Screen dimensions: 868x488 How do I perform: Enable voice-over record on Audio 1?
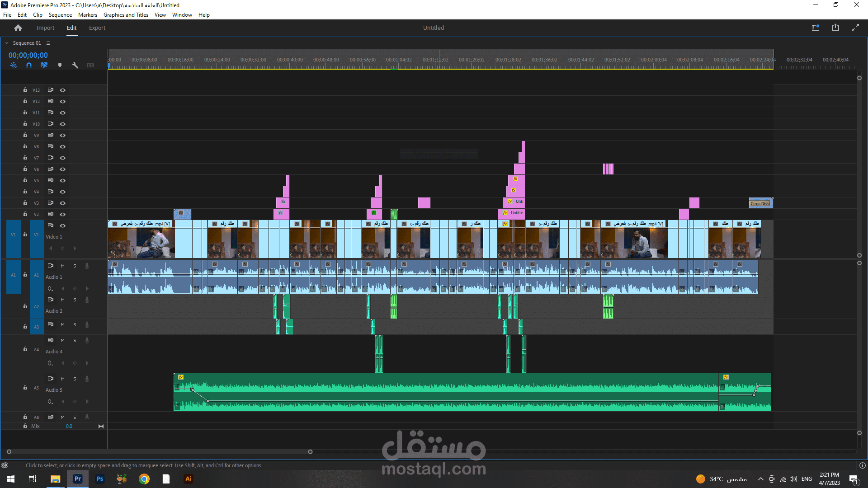pyautogui.click(x=87, y=266)
